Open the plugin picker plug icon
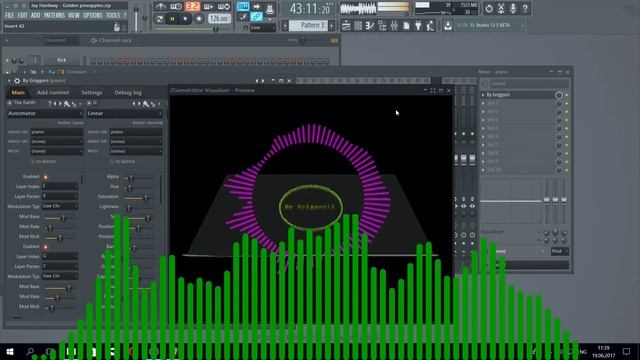 pos(418,26)
